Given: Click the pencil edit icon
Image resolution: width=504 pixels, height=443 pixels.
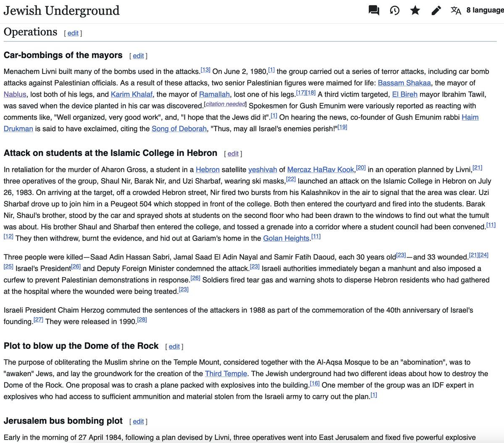Looking at the screenshot, I should 436,11.
